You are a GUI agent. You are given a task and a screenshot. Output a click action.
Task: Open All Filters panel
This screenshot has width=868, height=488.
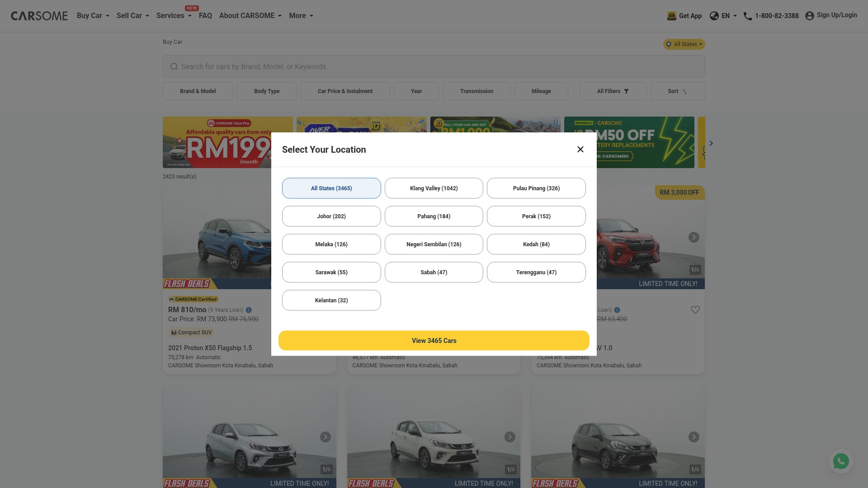(x=613, y=91)
